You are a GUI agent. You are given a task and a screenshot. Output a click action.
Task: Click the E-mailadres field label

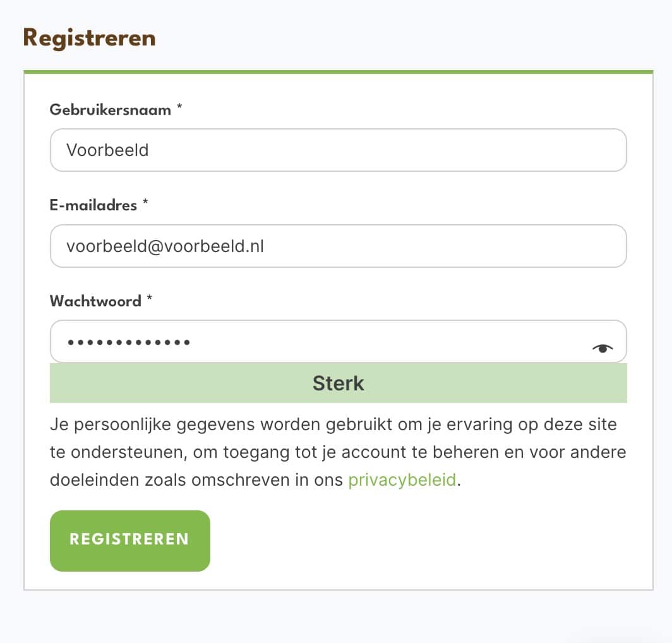[x=93, y=205]
